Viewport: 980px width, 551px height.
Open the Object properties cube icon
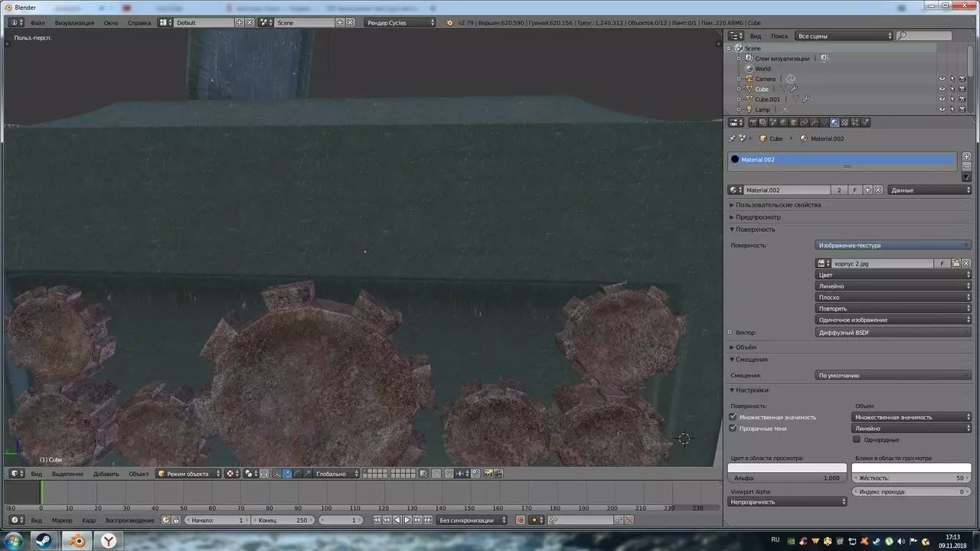click(x=794, y=122)
